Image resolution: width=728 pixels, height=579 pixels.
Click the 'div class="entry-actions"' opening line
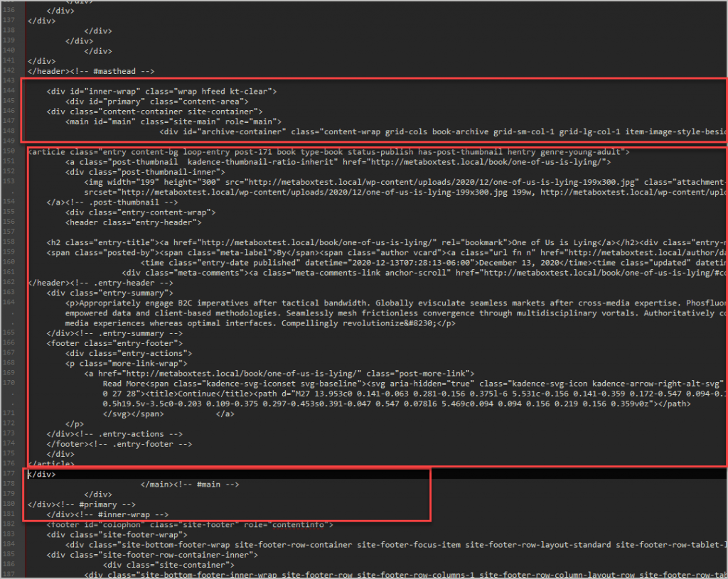click(x=129, y=354)
